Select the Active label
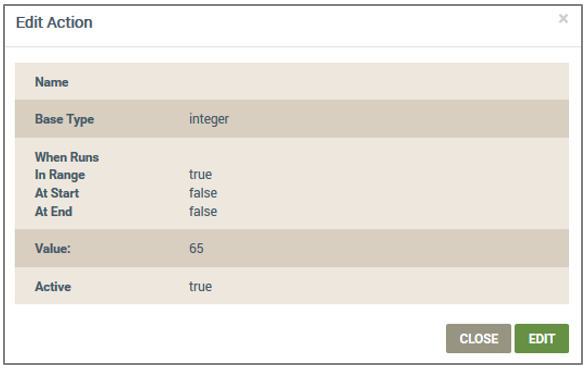Screen dimensions: 585x370 [53, 286]
